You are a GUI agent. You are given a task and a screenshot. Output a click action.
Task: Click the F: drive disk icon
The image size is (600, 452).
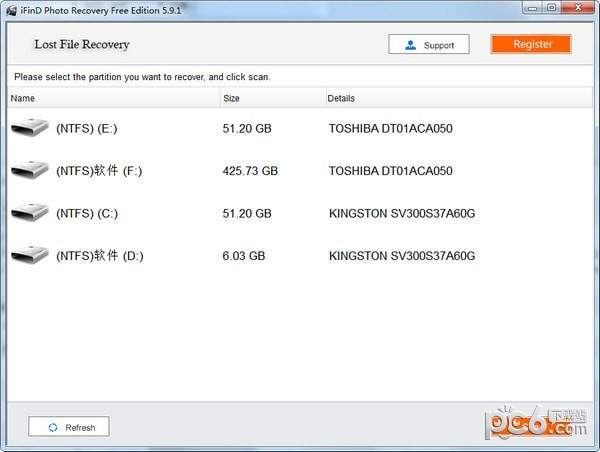point(30,171)
